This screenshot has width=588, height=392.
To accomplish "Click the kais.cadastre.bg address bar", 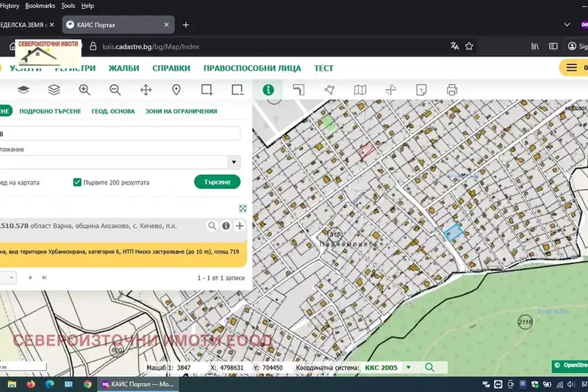I will [x=151, y=46].
